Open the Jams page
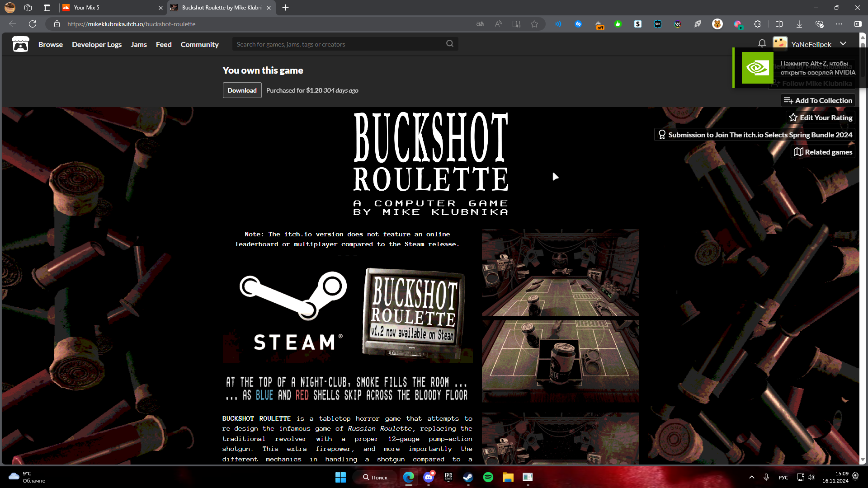Viewport: 868px width, 488px height. pos(139,44)
